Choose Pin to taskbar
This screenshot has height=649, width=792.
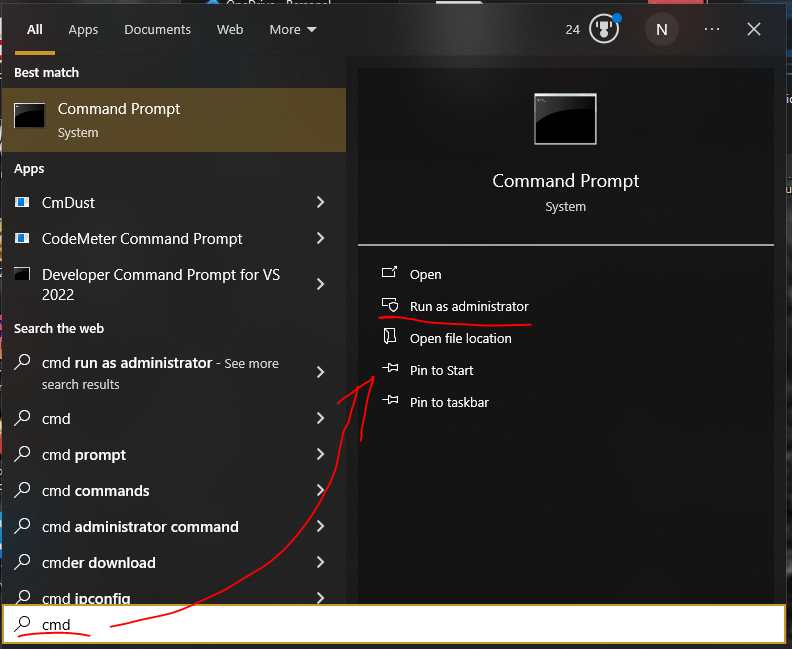coord(449,402)
